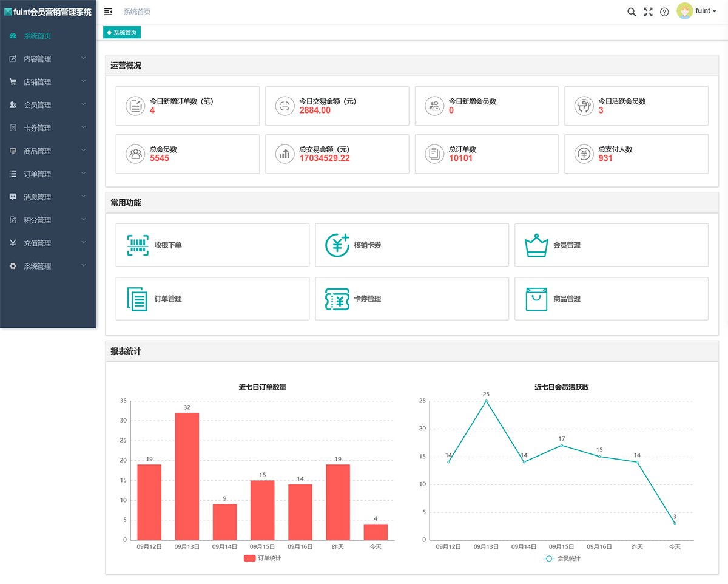
Task: Select the 核销卡券 coupon verification icon
Action: (x=337, y=245)
